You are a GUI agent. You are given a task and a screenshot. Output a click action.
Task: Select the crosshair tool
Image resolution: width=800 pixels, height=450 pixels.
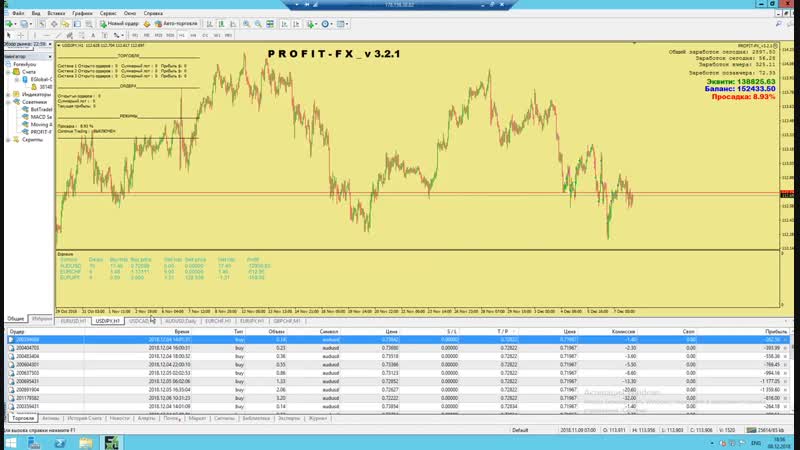[x=20, y=35]
